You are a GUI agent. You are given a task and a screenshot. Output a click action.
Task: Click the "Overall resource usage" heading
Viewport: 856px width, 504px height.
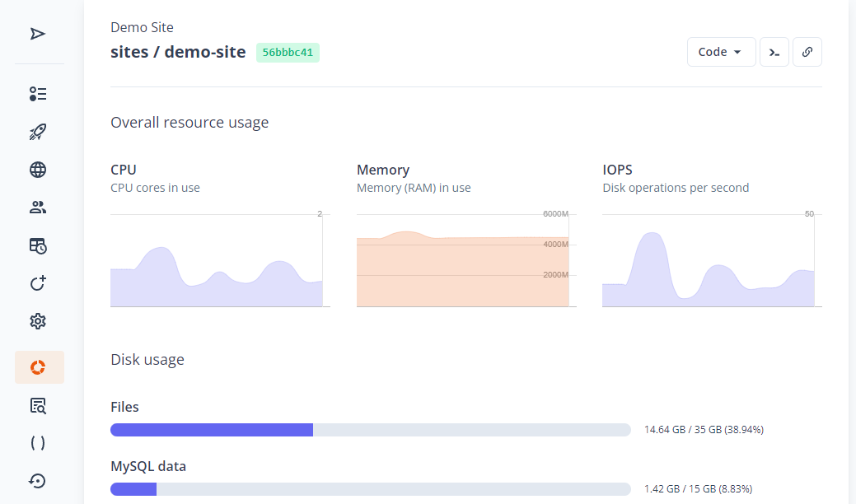point(189,122)
